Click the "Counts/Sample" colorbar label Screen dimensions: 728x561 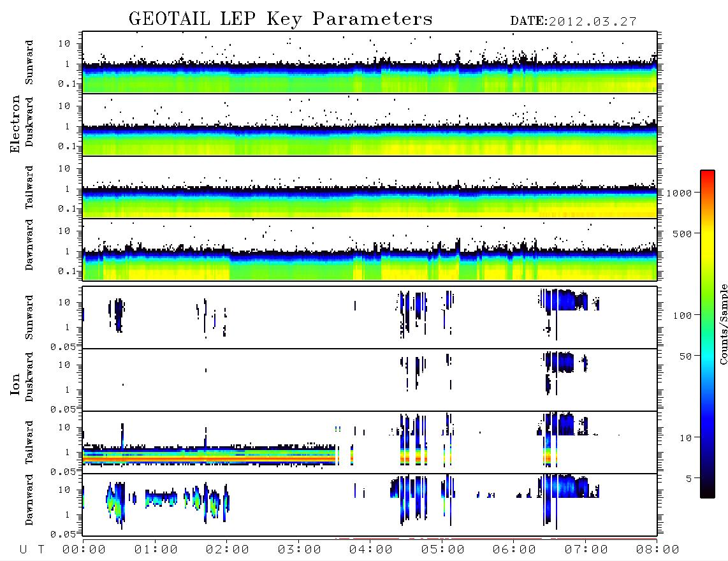tap(723, 324)
